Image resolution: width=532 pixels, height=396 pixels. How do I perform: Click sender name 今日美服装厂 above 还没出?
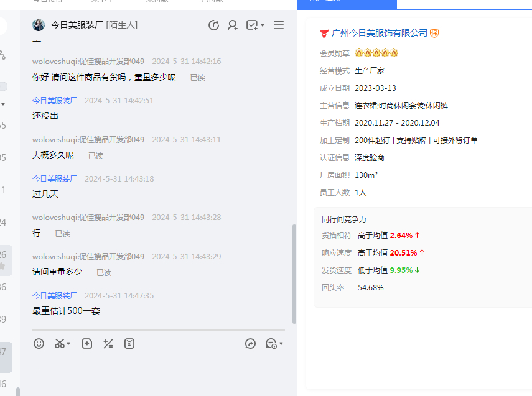coord(55,100)
